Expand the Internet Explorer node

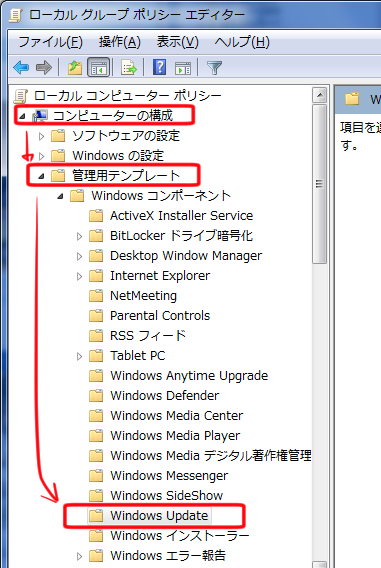[x=79, y=276]
